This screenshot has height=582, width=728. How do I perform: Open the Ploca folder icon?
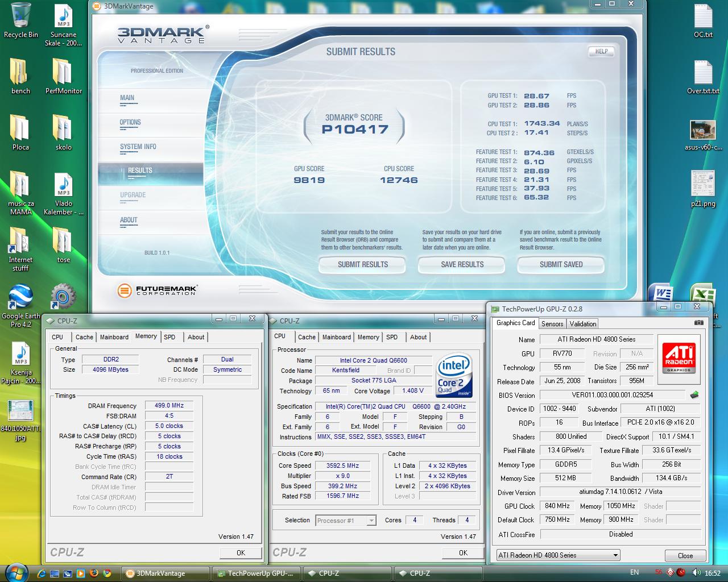tap(20, 132)
